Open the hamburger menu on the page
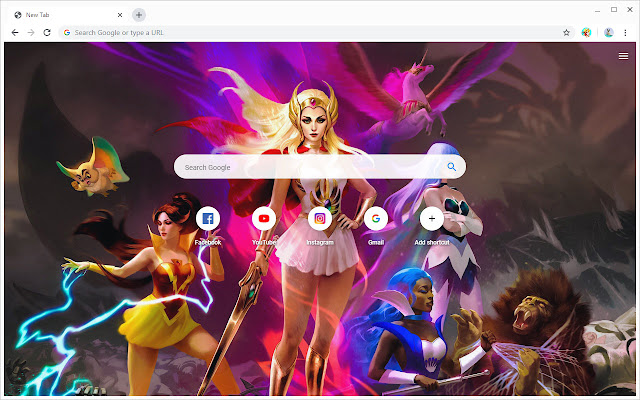This screenshot has width=640, height=400. pyautogui.click(x=623, y=56)
